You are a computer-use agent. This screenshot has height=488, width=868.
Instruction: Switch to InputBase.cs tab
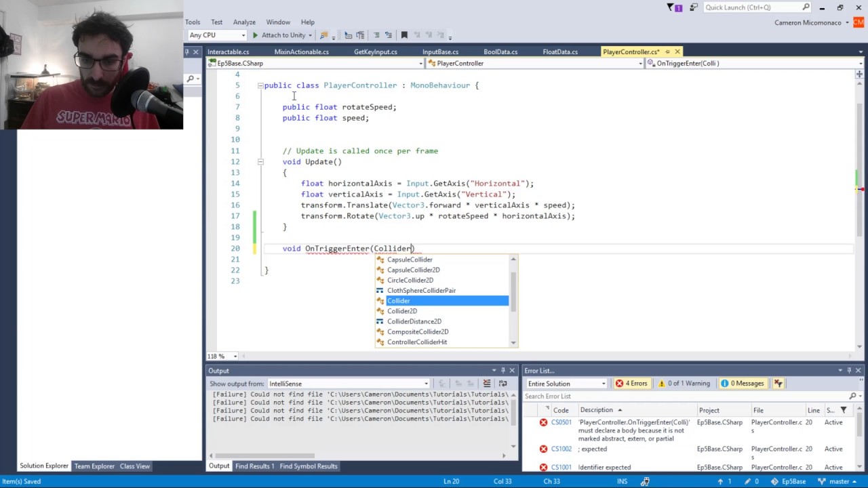pyautogui.click(x=441, y=52)
